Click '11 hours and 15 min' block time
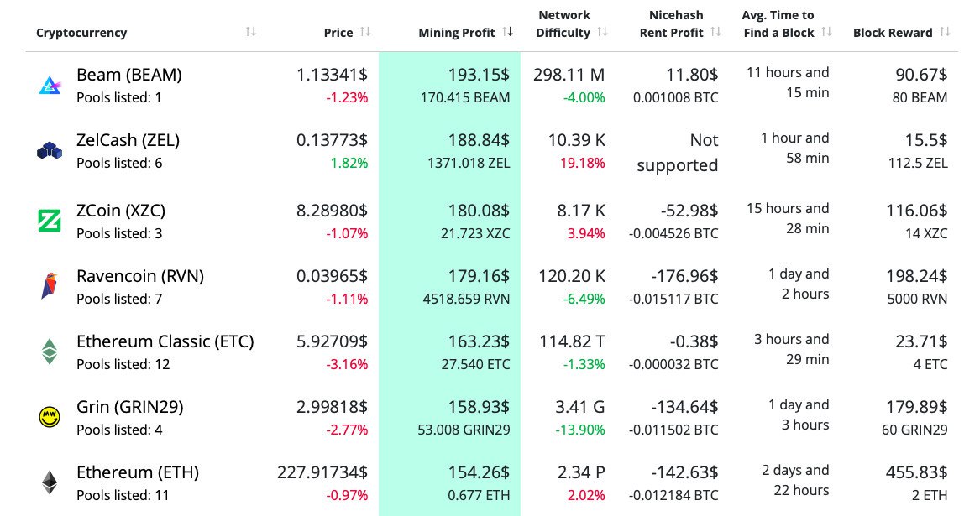The image size is (980, 516). coord(788,82)
